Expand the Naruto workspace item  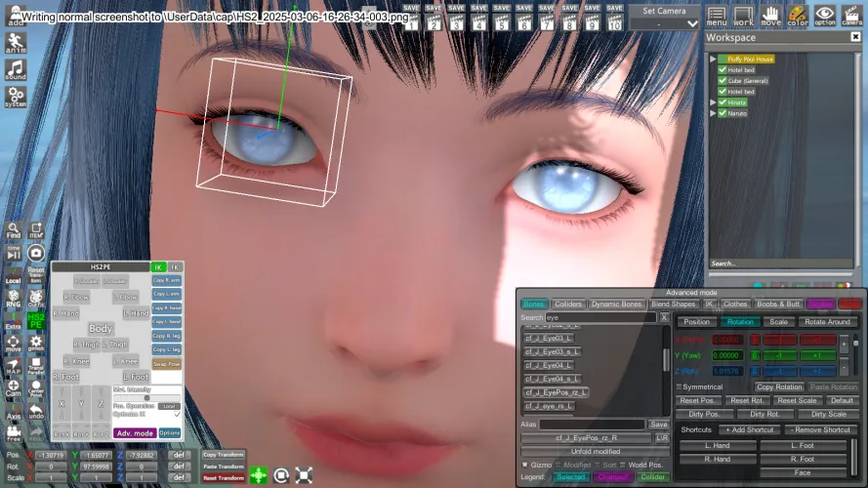pyautogui.click(x=713, y=113)
